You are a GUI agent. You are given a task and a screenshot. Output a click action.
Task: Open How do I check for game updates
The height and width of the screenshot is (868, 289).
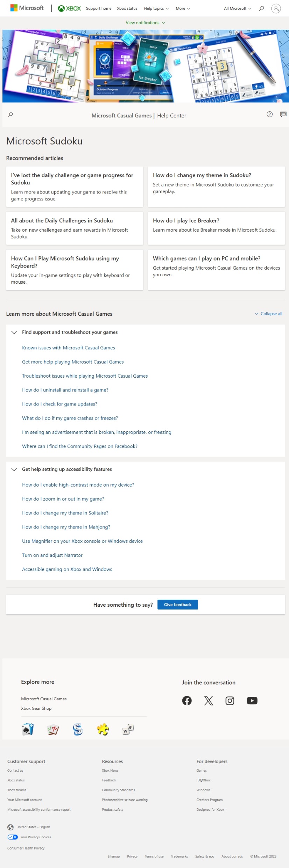59,404
